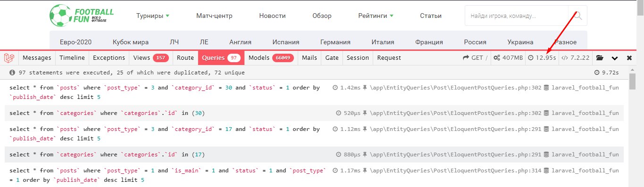Open the debugbar folder icon
The height and width of the screenshot is (187, 644).
click(600, 58)
